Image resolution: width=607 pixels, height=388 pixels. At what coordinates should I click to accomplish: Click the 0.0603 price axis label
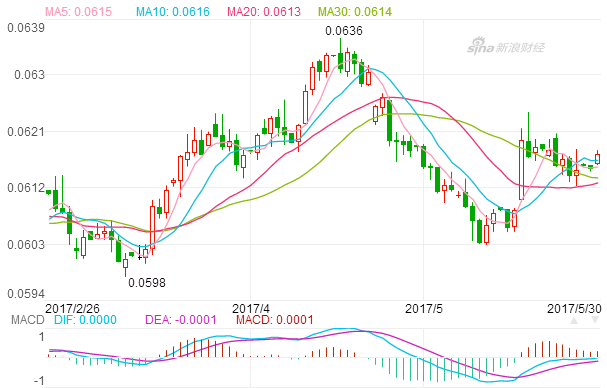click(x=26, y=245)
